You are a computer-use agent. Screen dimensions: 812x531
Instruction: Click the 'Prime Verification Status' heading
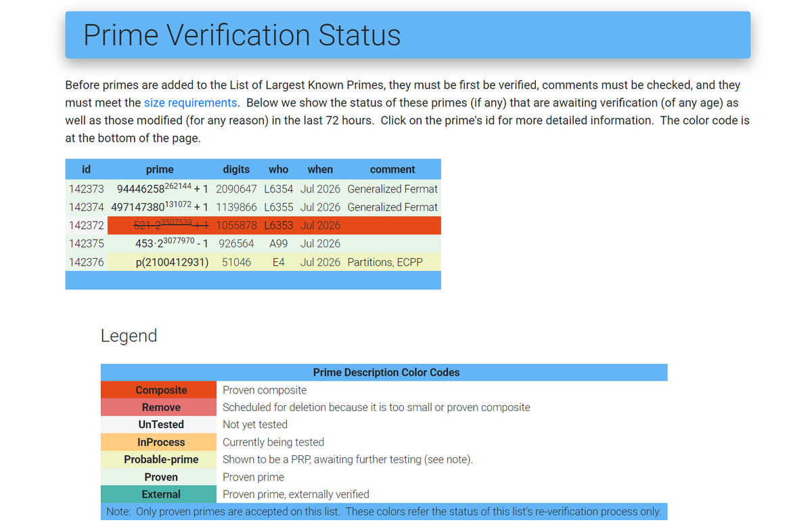tap(242, 35)
